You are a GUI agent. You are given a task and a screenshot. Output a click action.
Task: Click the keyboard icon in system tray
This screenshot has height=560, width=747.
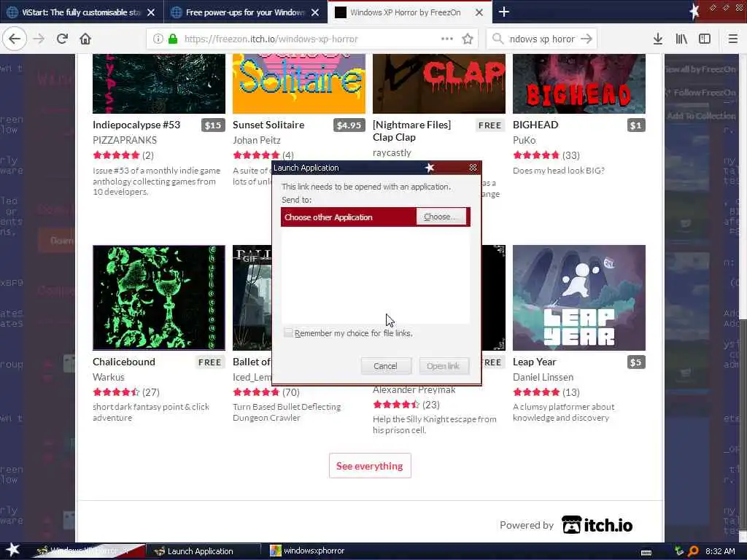[646, 553]
